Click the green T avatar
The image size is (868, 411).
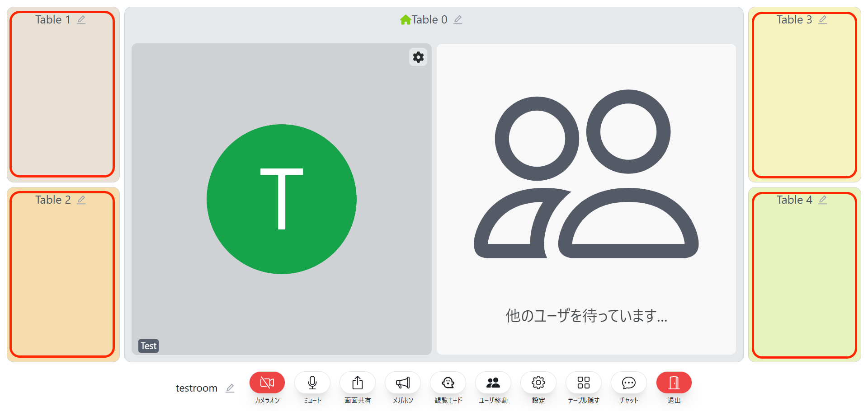pos(281,199)
